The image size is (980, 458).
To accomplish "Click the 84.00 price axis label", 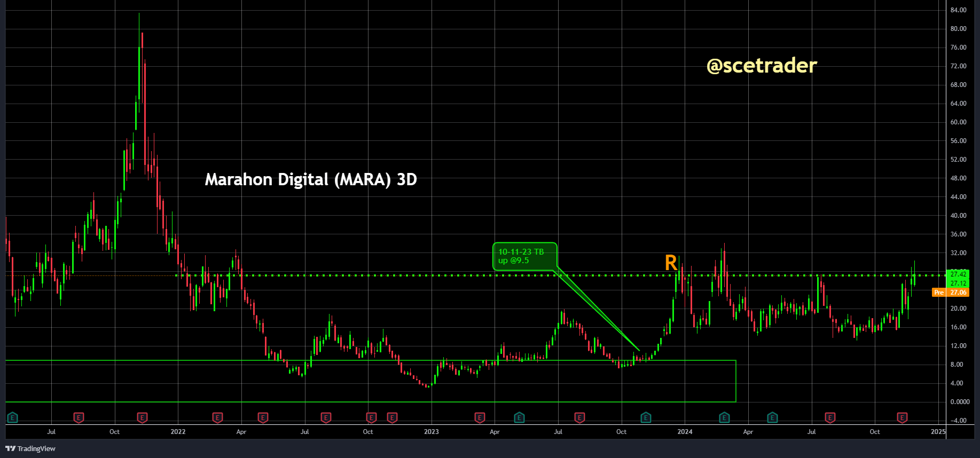I will [958, 10].
